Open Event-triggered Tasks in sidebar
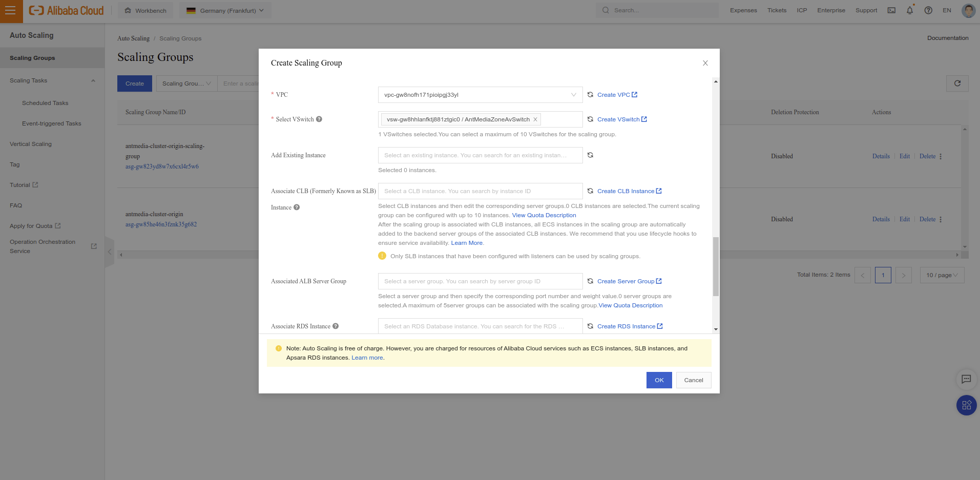This screenshot has width=980, height=480. click(x=52, y=123)
